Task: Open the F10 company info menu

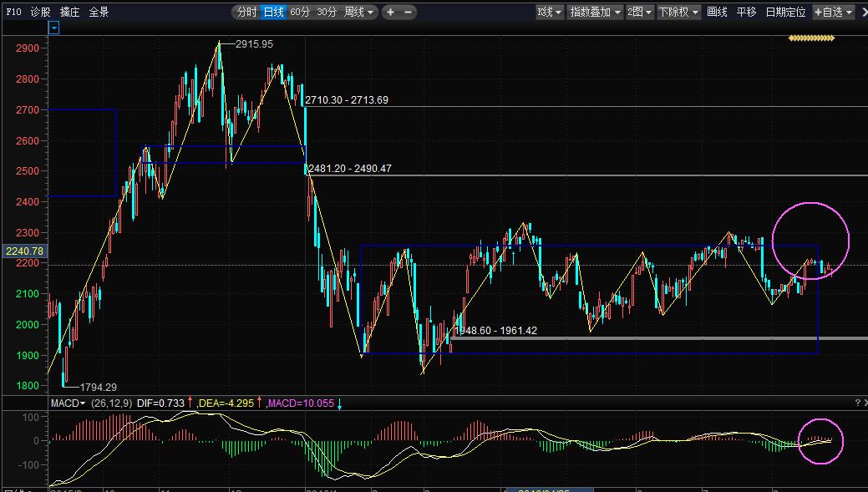Action: pyautogui.click(x=13, y=12)
